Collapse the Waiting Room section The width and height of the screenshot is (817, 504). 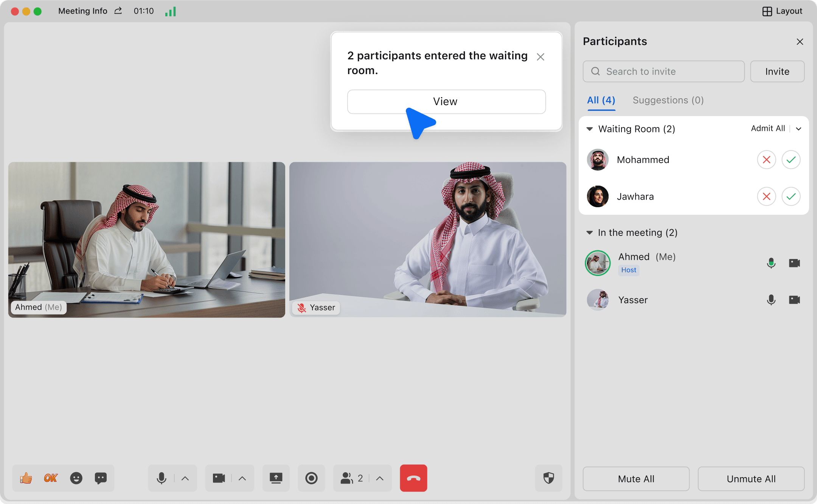(589, 129)
